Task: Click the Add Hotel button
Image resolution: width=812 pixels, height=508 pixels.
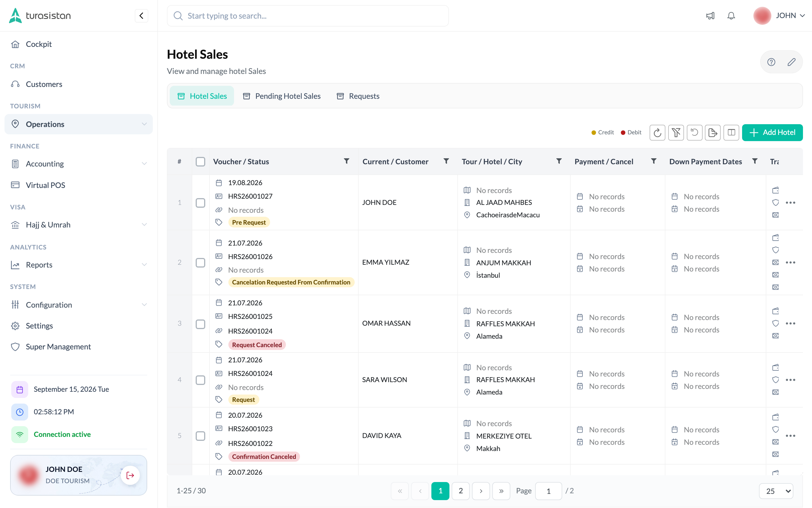Action: [773, 132]
